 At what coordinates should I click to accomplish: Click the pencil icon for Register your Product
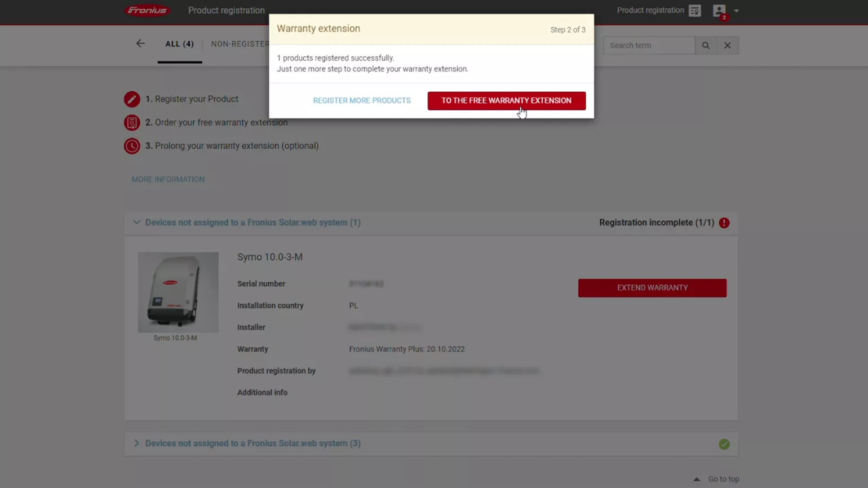pos(132,99)
